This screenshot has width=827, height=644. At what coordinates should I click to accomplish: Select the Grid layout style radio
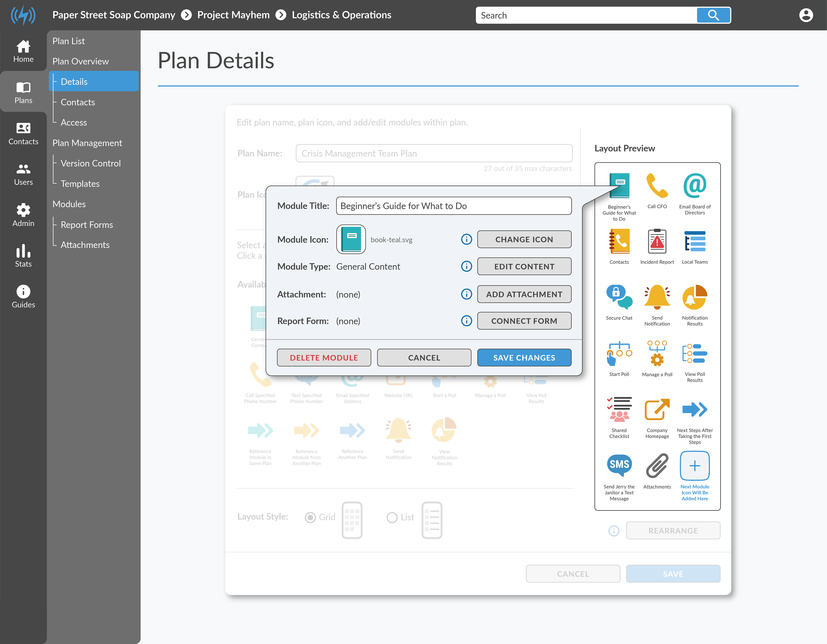point(310,517)
